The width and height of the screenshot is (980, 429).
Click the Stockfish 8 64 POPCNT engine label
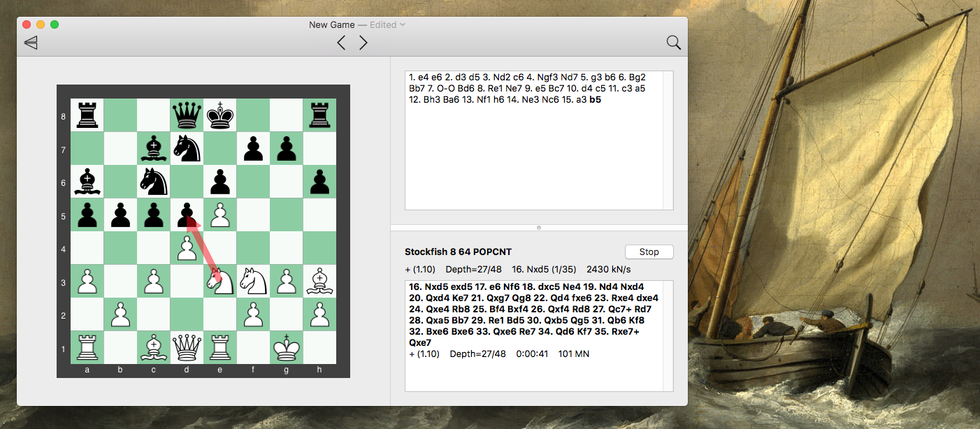pos(460,252)
